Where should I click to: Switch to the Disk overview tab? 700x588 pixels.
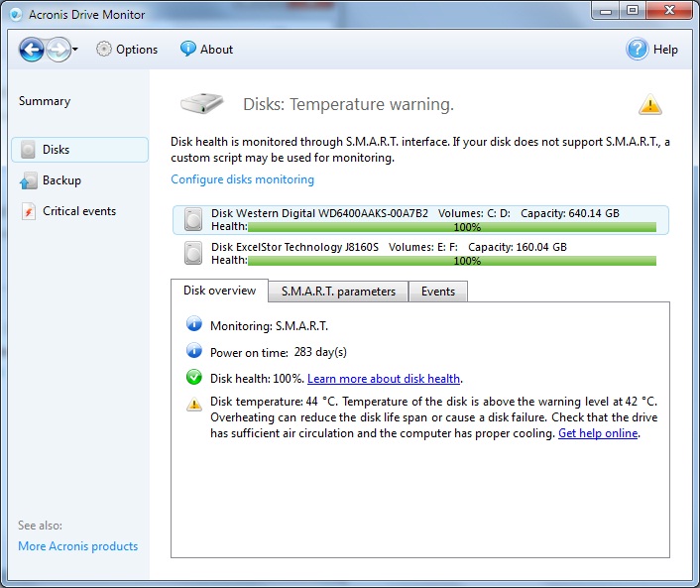(220, 291)
